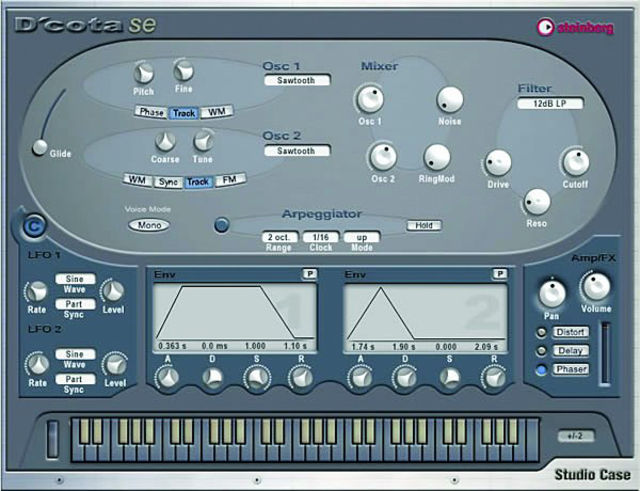Click the Env 2 Attack knob
The width and height of the screenshot is (640, 491).
coord(360,378)
